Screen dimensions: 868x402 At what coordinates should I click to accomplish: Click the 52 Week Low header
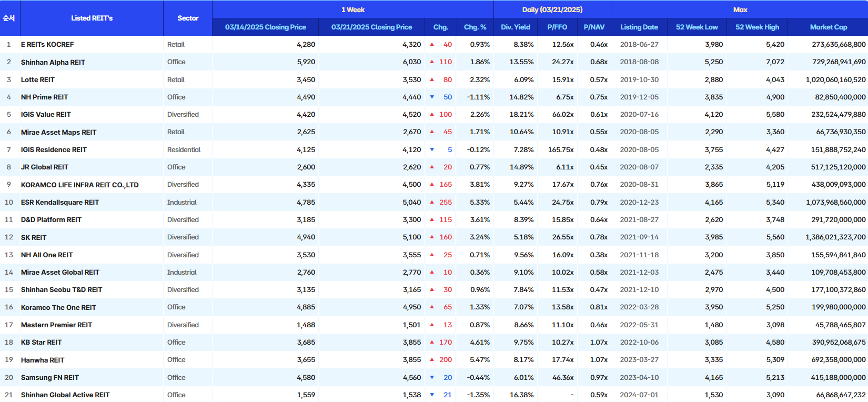pos(697,27)
